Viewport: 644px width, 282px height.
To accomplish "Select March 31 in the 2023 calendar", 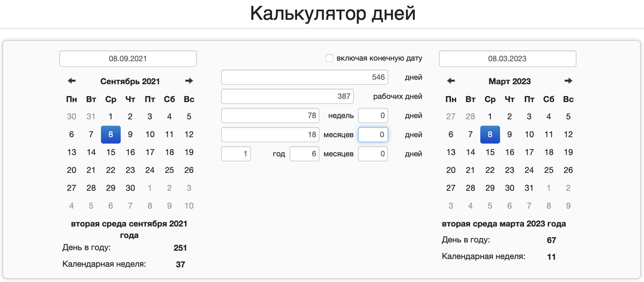I will [x=529, y=188].
